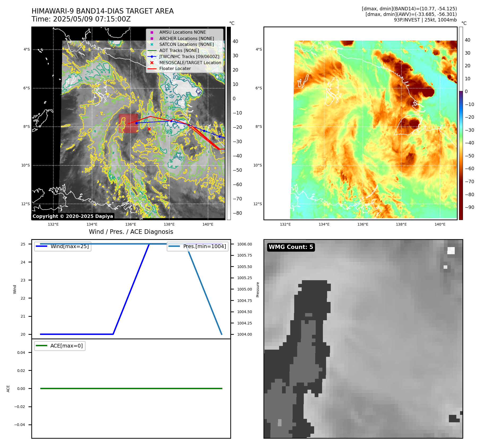Click '140°E' label under the right map
The image size is (481, 448).
coord(440,224)
